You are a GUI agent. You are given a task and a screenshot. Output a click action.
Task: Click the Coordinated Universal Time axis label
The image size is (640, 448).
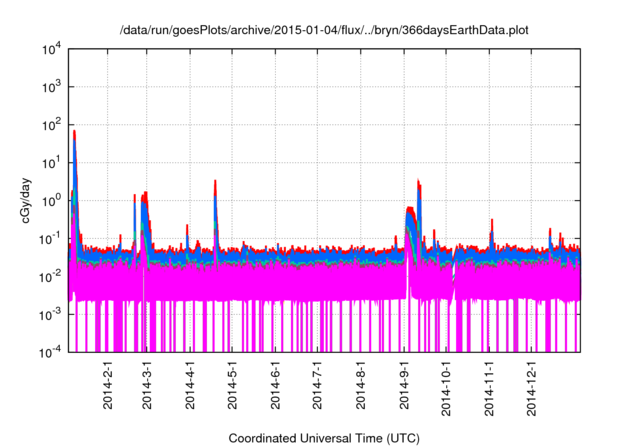pos(323,438)
